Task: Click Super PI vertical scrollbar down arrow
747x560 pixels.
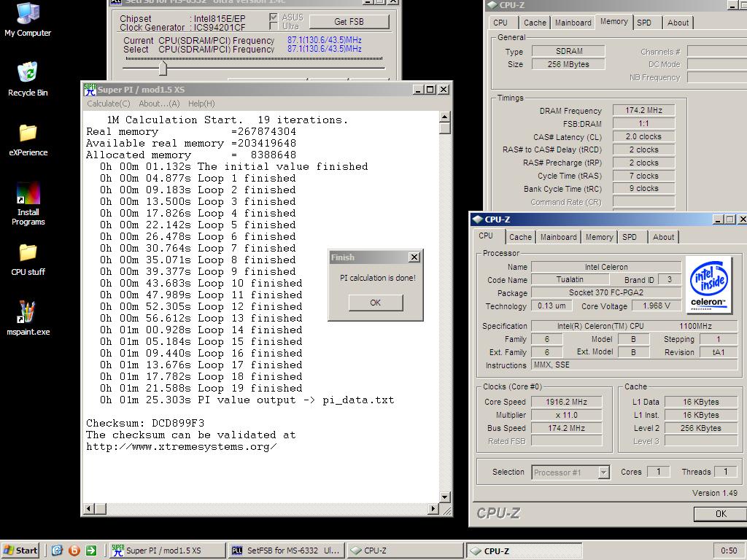Action: [445, 497]
